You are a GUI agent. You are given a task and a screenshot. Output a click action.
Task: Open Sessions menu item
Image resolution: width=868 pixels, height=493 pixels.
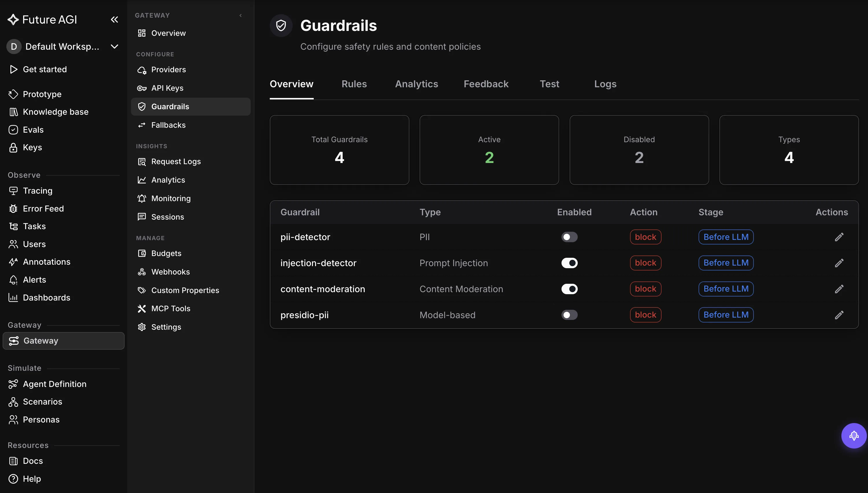[191, 217]
